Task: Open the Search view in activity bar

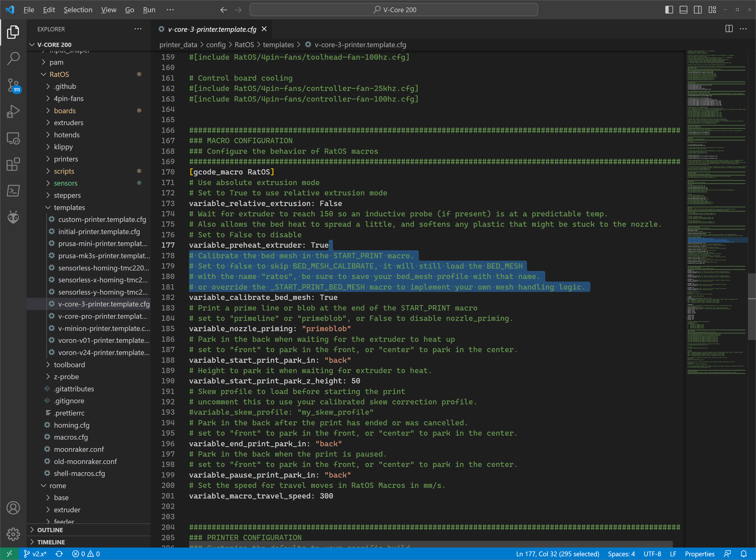Action: 13,58
